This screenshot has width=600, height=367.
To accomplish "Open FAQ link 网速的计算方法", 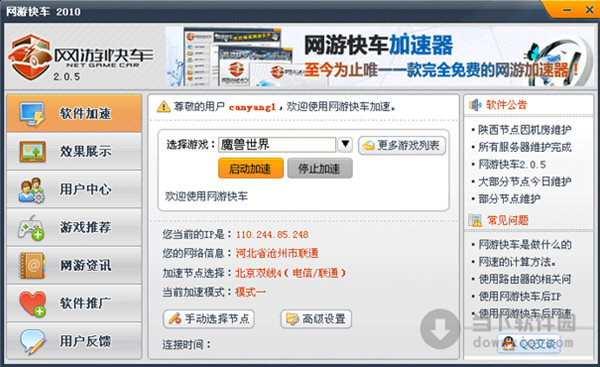I will (517, 262).
